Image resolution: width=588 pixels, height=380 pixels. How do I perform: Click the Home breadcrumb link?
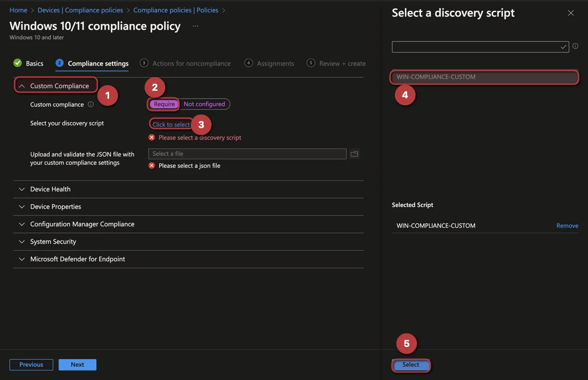pyautogui.click(x=18, y=10)
